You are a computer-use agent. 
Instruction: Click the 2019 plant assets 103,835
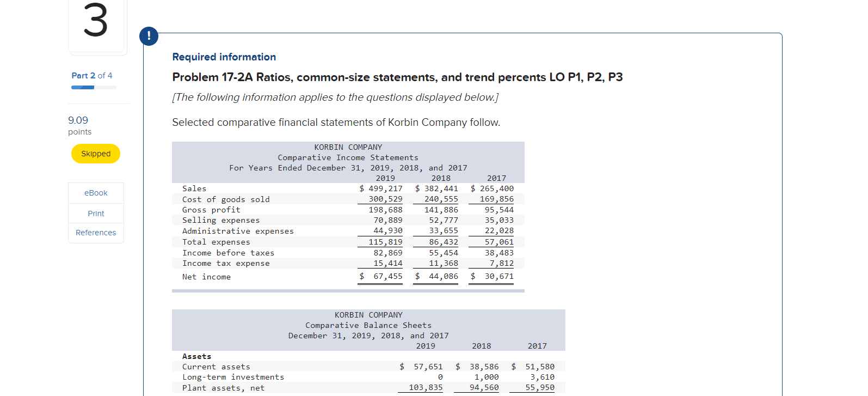coord(426,387)
